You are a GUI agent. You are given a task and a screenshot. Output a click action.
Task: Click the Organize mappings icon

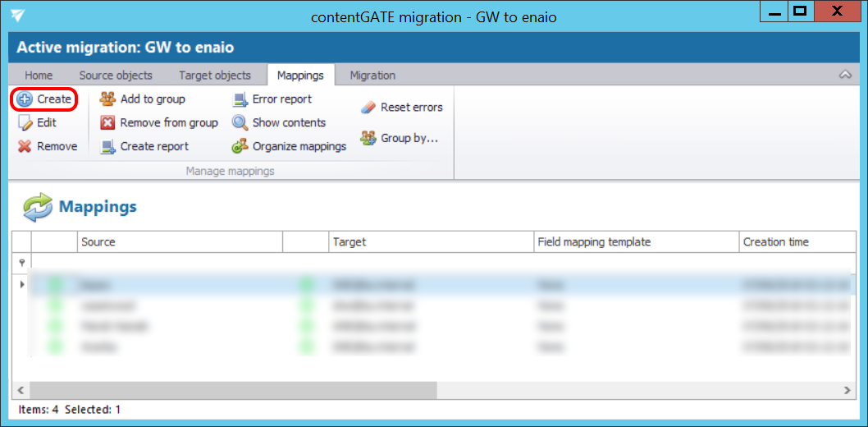pos(240,147)
